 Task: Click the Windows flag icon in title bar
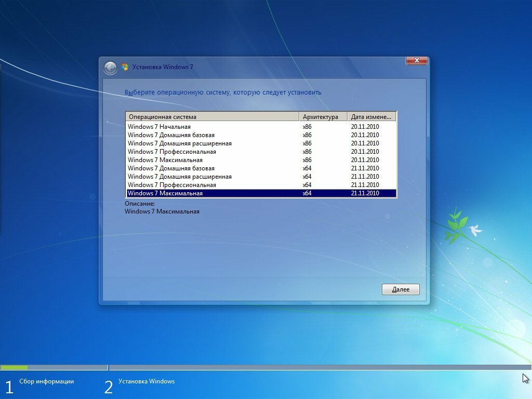(x=125, y=67)
